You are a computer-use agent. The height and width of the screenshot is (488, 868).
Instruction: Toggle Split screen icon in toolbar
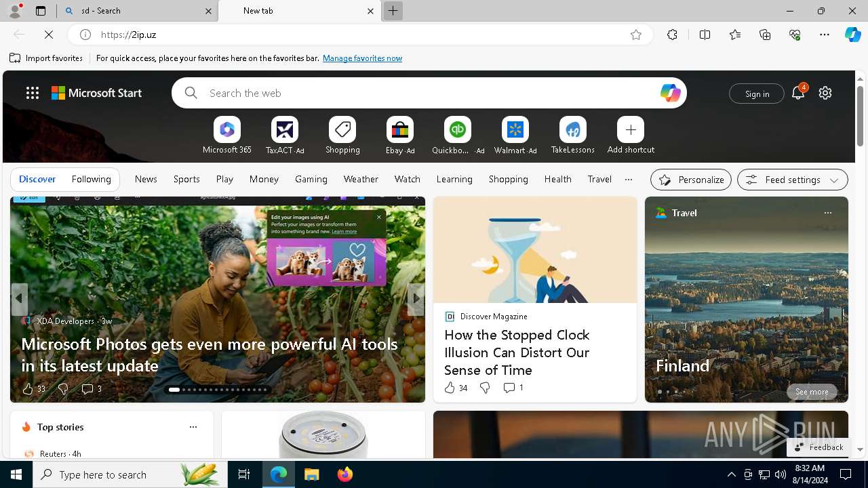pos(705,35)
